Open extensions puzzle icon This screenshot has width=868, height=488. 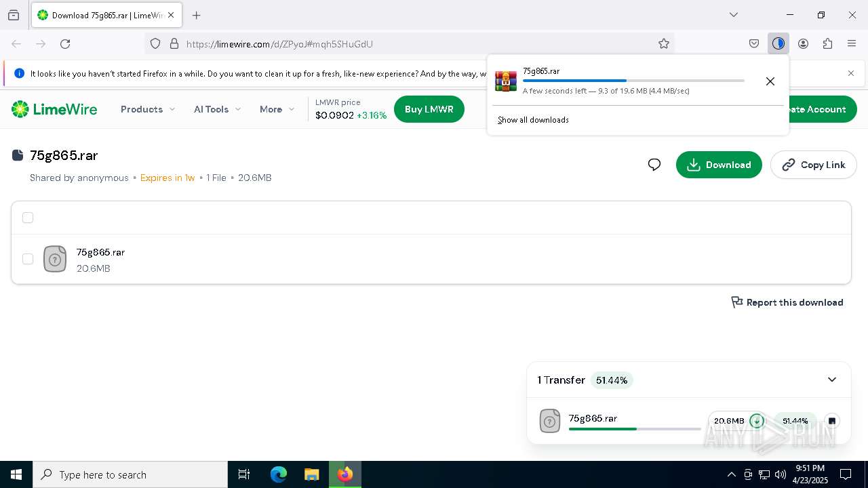point(827,43)
